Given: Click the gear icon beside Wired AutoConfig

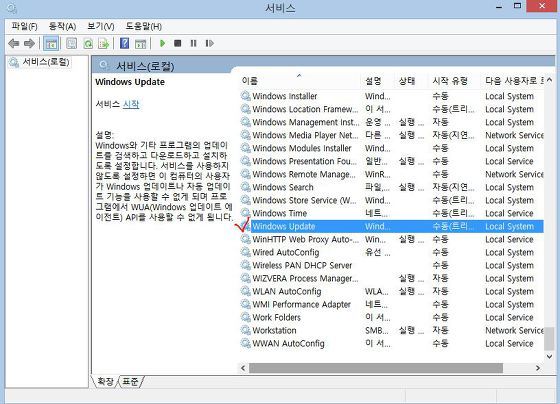Looking at the screenshot, I should (x=245, y=252).
